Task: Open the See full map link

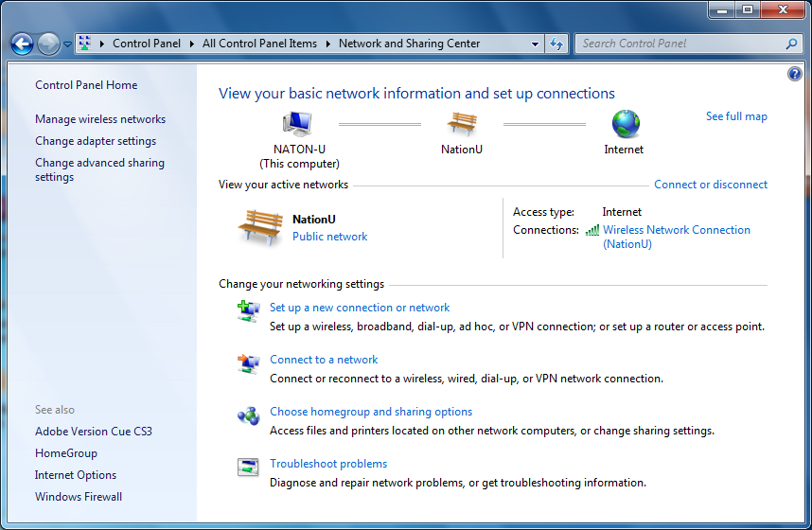Action: 736,116
